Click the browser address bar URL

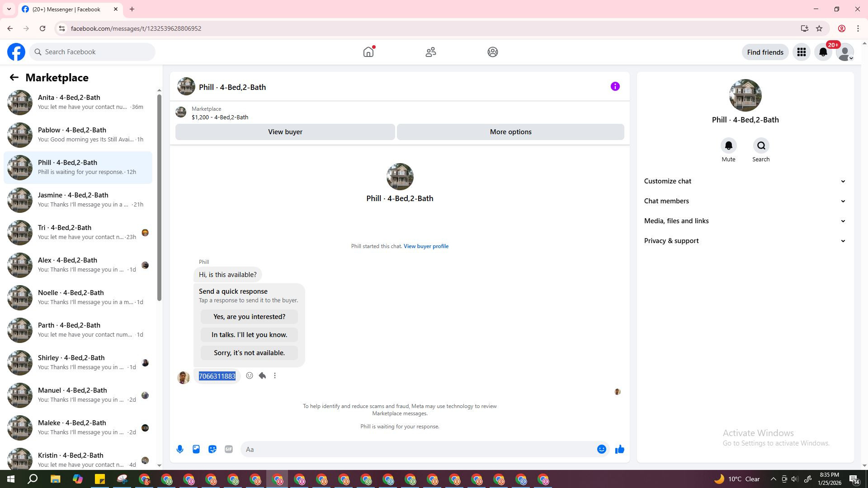136,28
